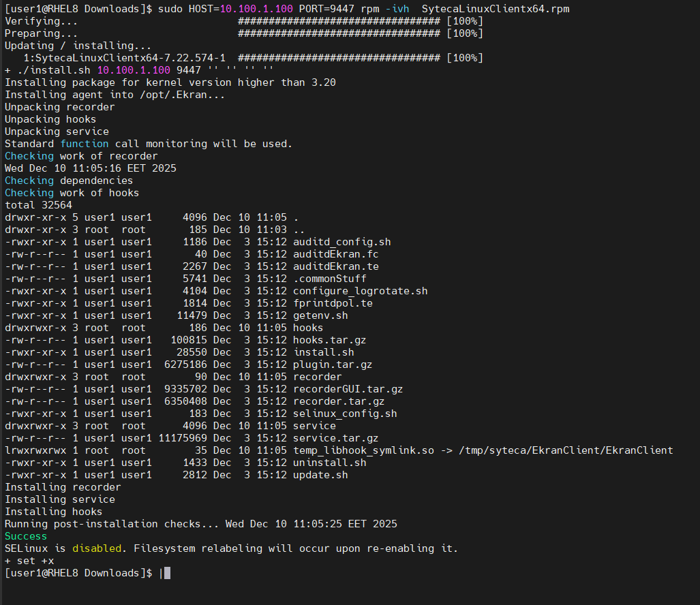Click the service.tar.gz file name
Viewport: 700px width, 605px height.
335,438
